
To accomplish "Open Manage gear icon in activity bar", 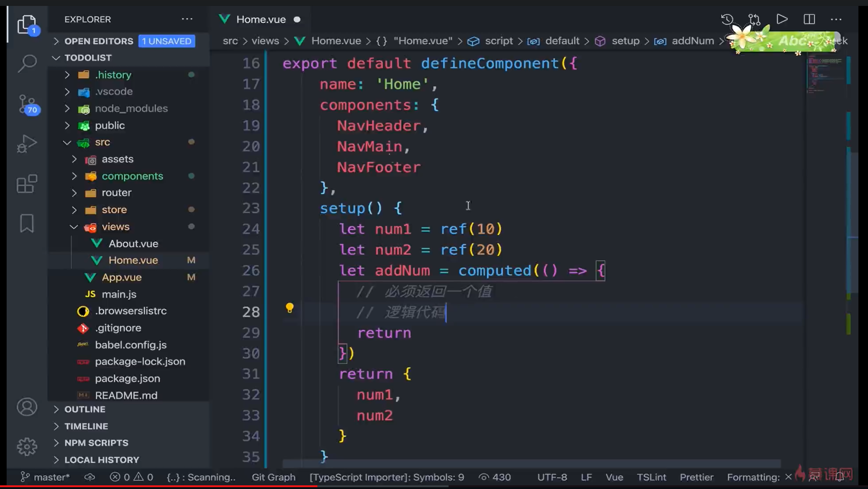I will coord(27,447).
